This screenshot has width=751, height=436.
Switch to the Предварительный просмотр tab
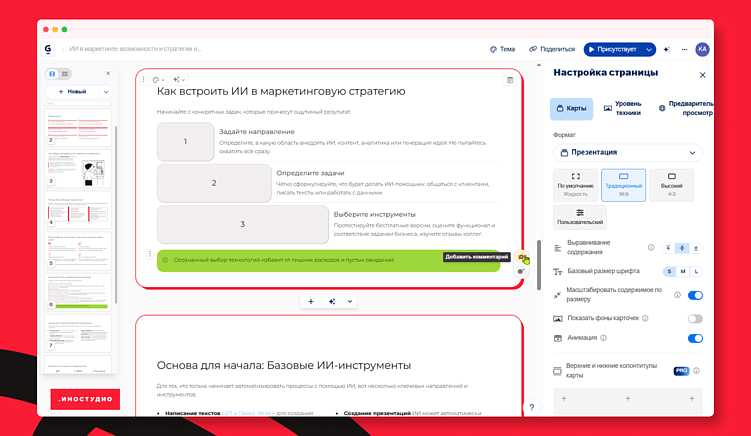pos(686,108)
